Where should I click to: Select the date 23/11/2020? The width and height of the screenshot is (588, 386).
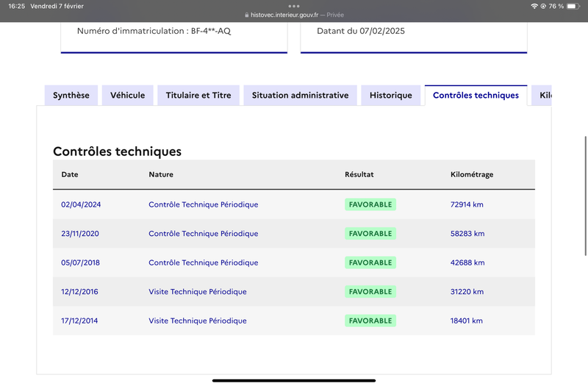pyautogui.click(x=80, y=233)
